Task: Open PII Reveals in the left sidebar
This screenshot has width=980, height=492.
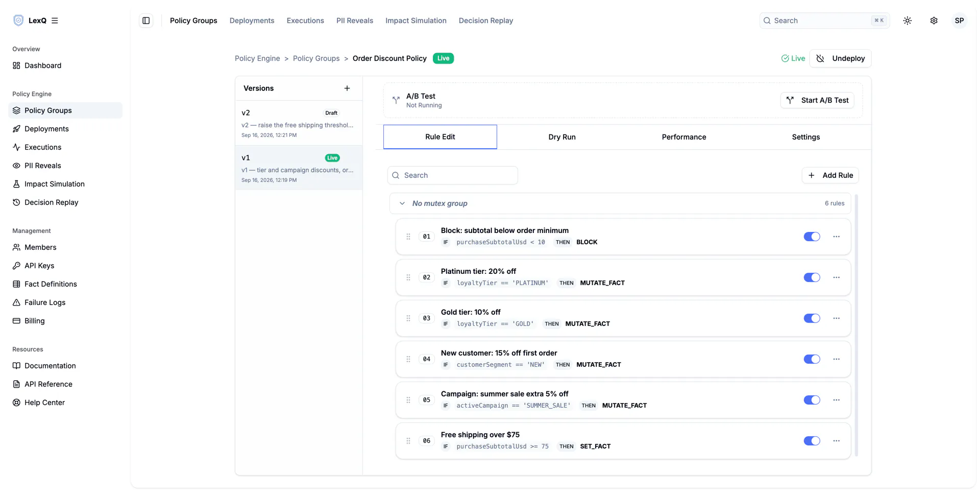Action: (65, 166)
